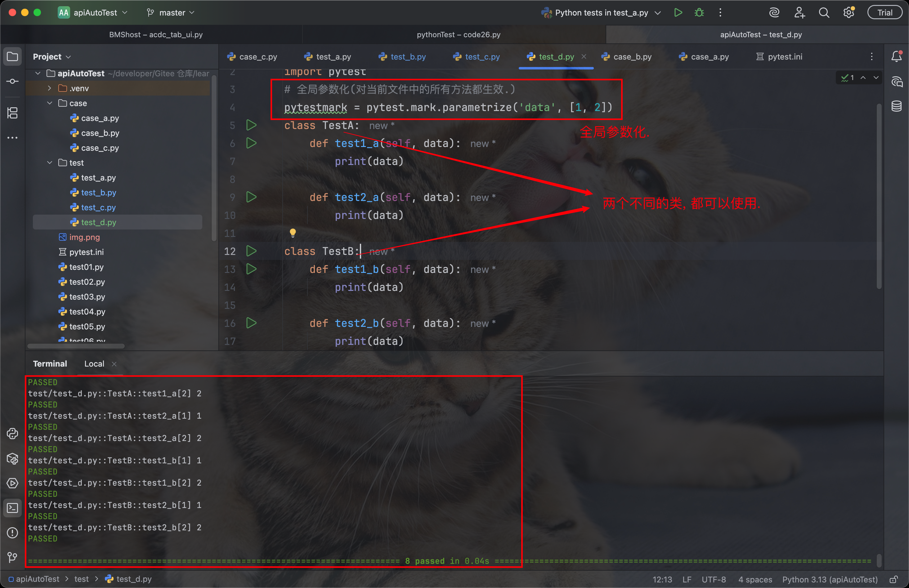The height and width of the screenshot is (588, 909).
Task: Open the Problems tool window icon
Action: pyautogui.click(x=12, y=532)
